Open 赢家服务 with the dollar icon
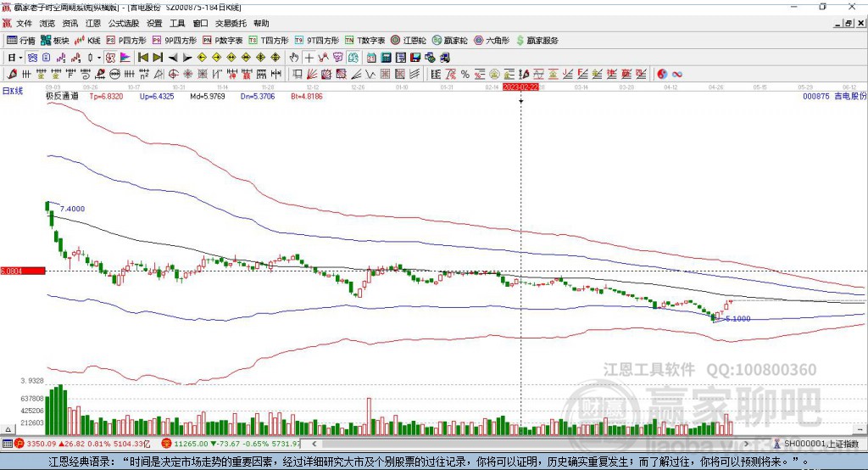Screen dimensions: 868x470 pos(537,41)
